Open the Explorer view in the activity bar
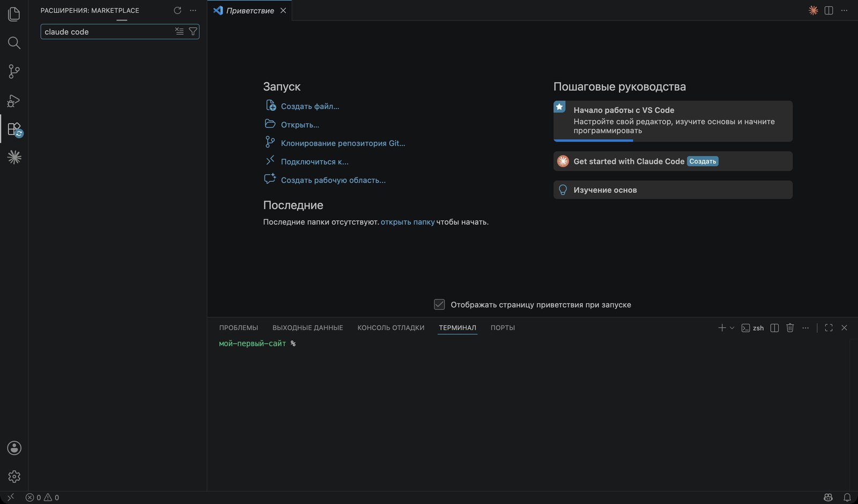Image resolution: width=858 pixels, height=504 pixels. 14,14
